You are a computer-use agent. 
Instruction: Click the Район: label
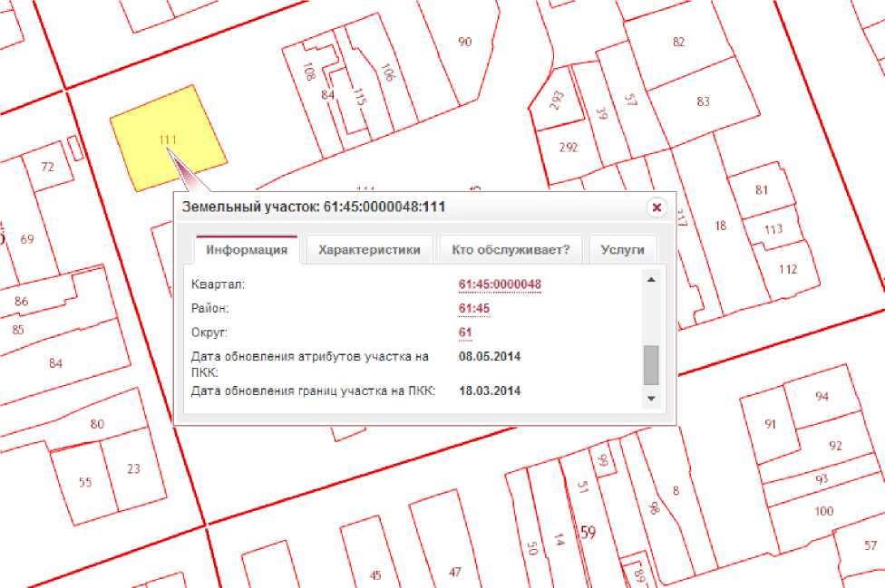210,308
